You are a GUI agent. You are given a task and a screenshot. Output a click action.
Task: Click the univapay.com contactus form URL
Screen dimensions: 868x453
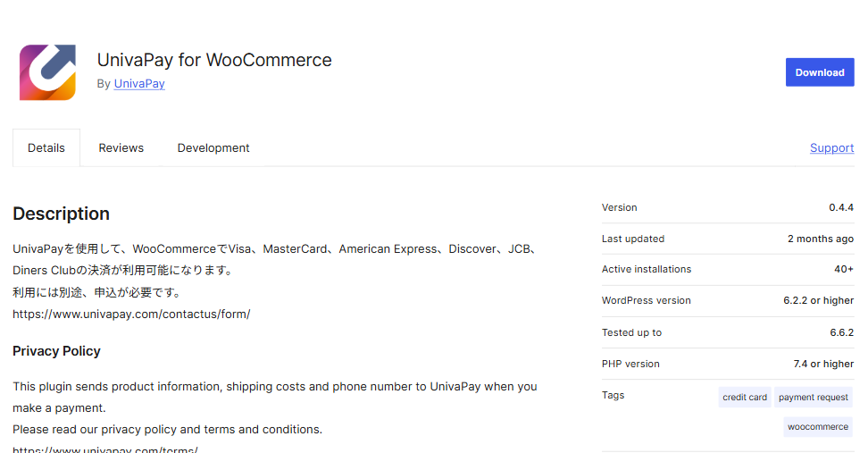[131, 315]
